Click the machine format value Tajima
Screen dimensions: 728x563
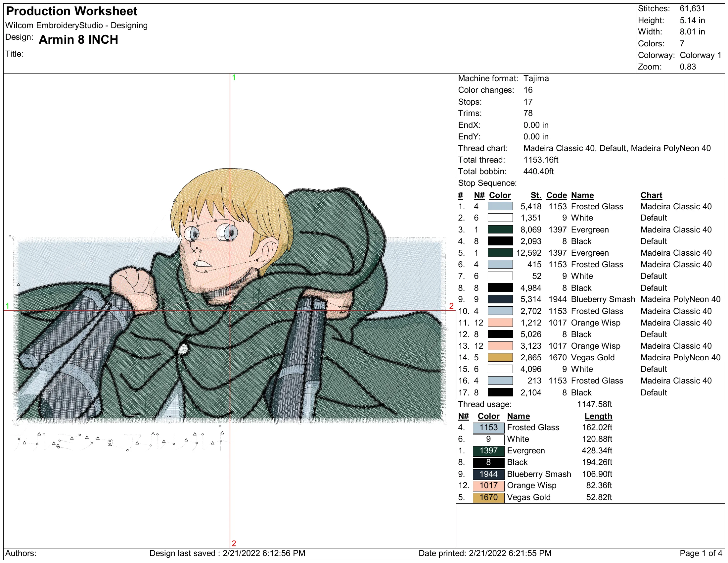tap(536, 78)
